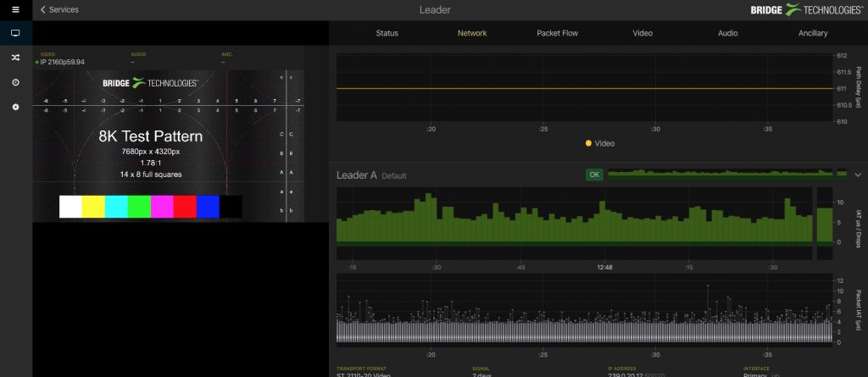Click the back arrow beside Services
868x377 pixels.
click(x=43, y=10)
